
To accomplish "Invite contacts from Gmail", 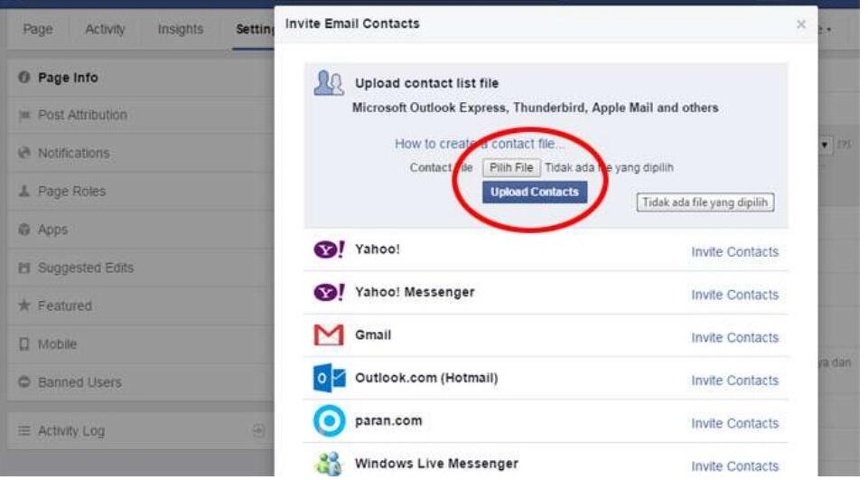I will pyautogui.click(x=734, y=337).
